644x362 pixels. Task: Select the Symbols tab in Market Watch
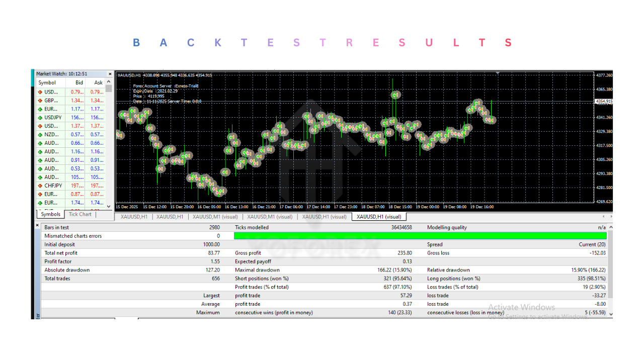click(x=50, y=214)
